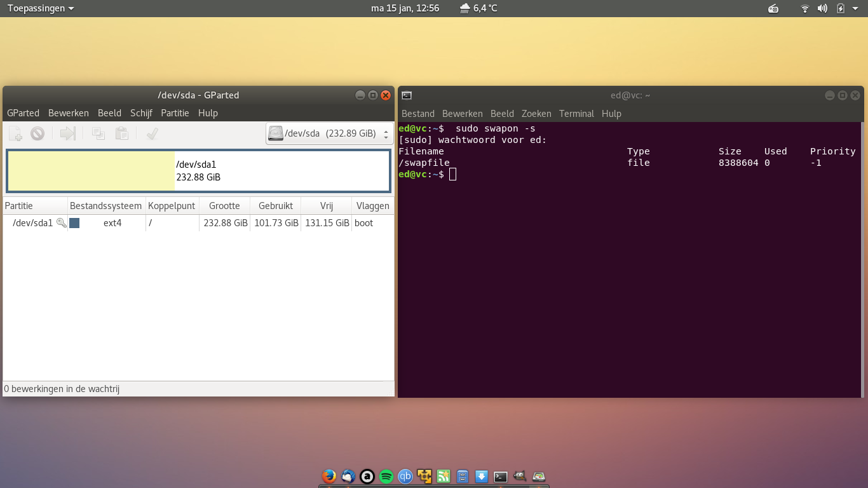Click '0 bewerkingen in de wachtrij' status text
The width and height of the screenshot is (868, 488).
point(62,389)
